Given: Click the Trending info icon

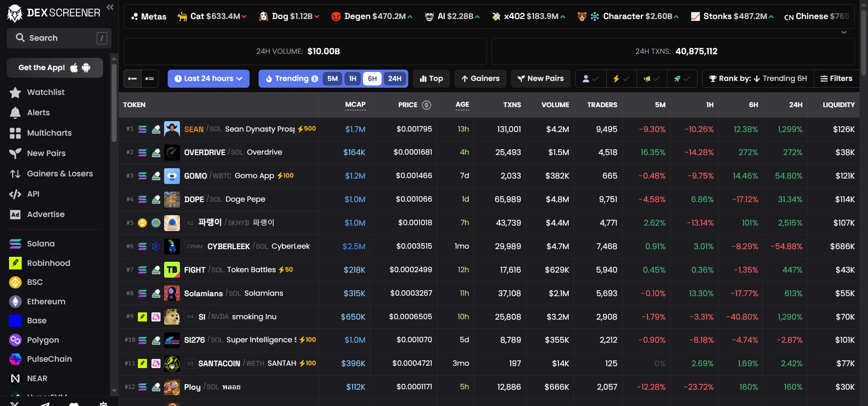Looking at the screenshot, I should (315, 79).
